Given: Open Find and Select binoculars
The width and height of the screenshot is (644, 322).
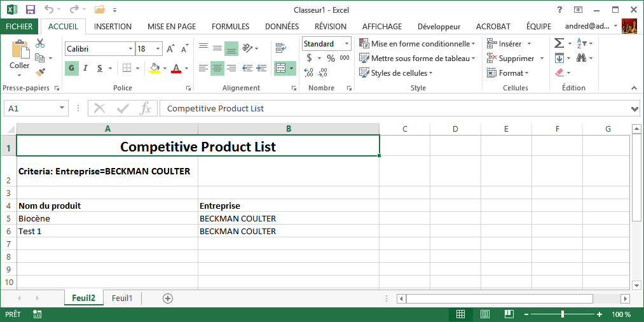Looking at the screenshot, I should tap(581, 58).
